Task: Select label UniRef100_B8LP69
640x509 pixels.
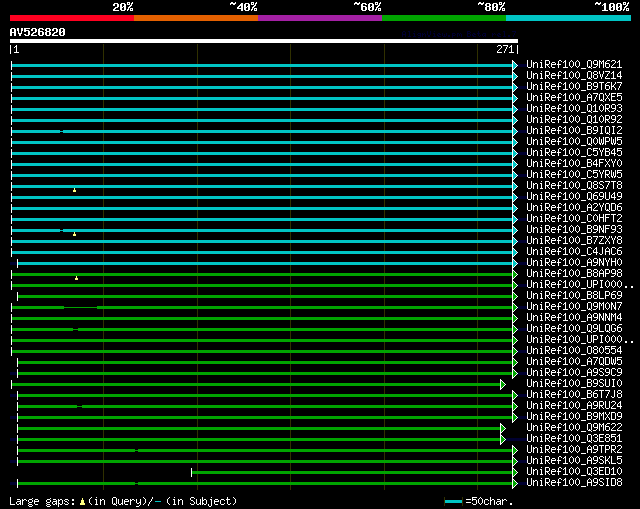Action: pyautogui.click(x=574, y=296)
